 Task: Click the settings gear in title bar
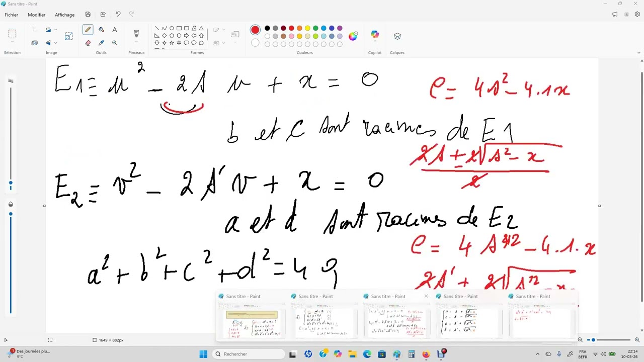[x=637, y=15]
